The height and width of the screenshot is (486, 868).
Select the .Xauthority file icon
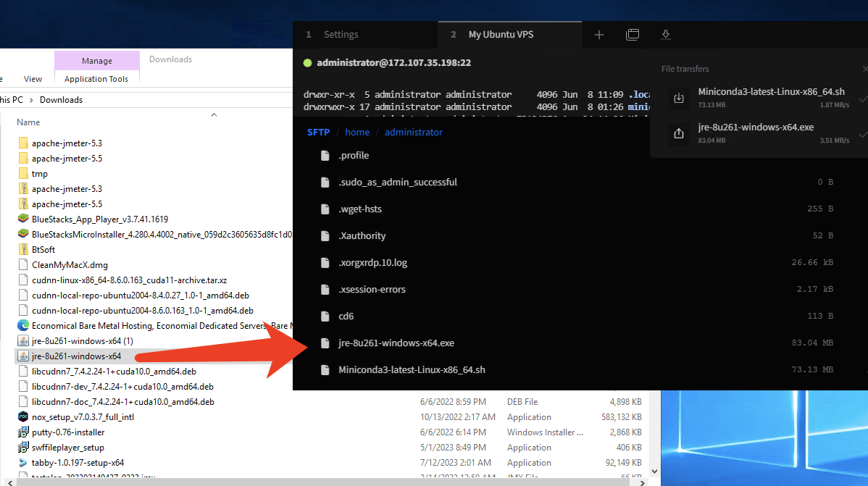pyautogui.click(x=325, y=236)
